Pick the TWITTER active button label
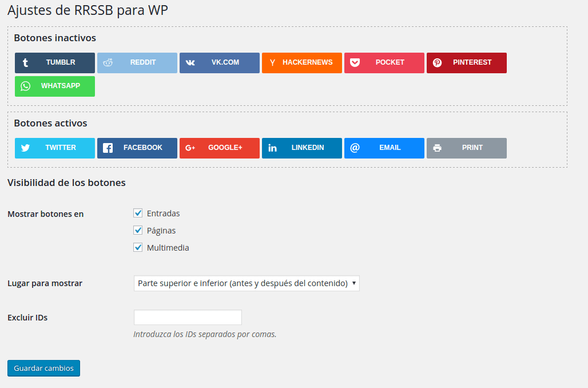The height and width of the screenshot is (388, 588). [x=61, y=148]
